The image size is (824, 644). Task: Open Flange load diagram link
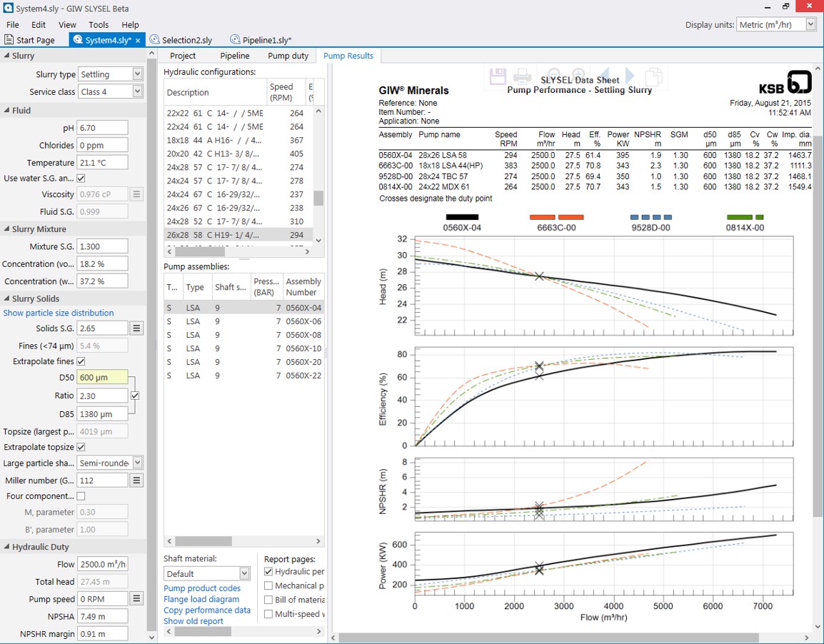tap(201, 599)
